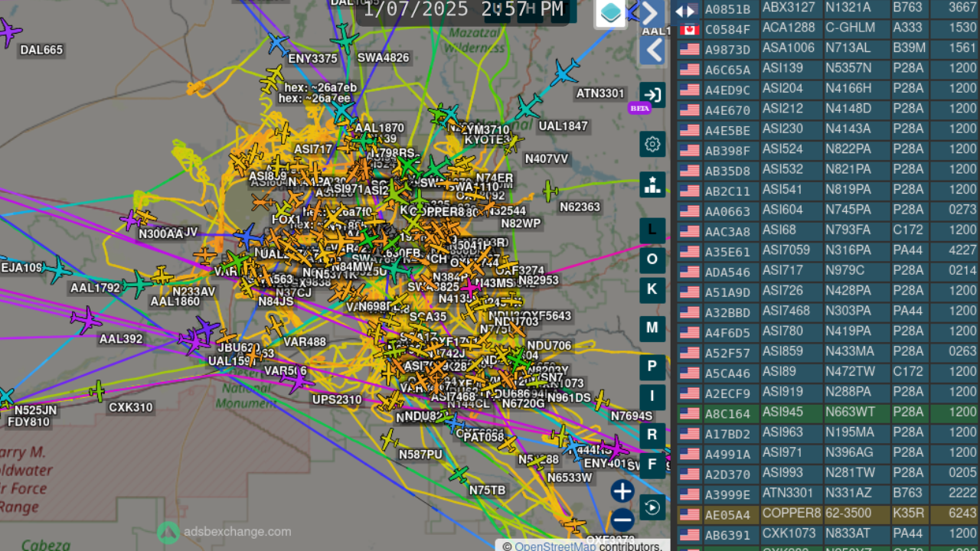This screenshot has height=551, width=980.
Task: Click hex code A6C65A in the table
Action: pos(727,70)
